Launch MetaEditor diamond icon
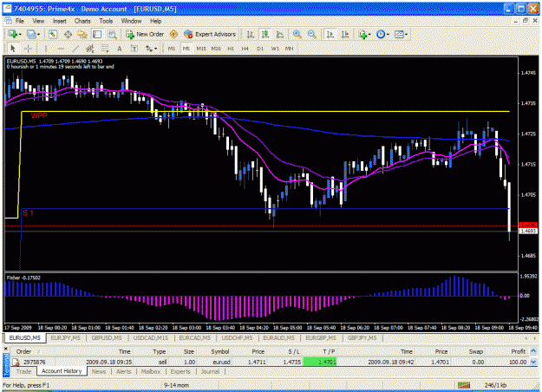Viewport: 542px width, 392px height. click(x=173, y=34)
